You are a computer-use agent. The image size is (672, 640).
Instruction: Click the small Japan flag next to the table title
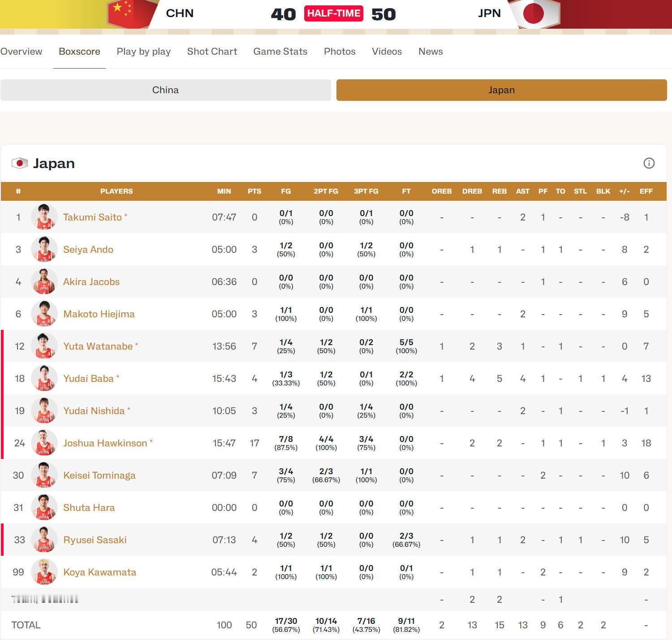(x=19, y=163)
